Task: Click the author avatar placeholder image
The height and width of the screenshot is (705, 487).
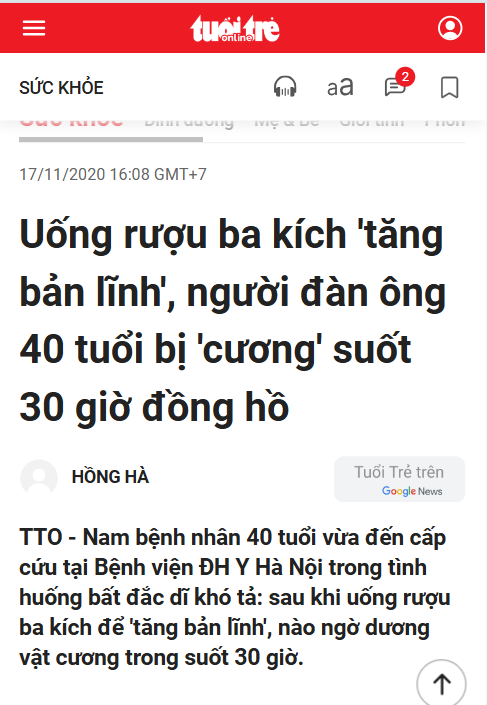Action: point(39,477)
